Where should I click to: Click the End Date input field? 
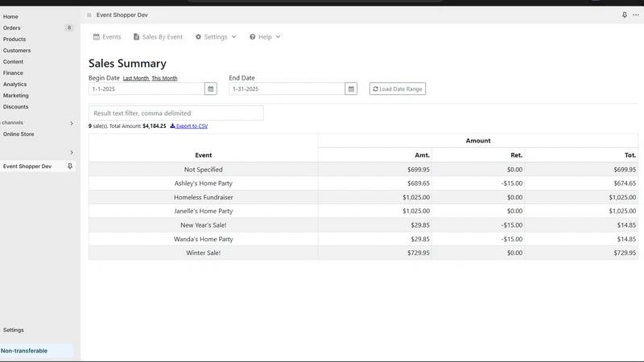(x=287, y=88)
